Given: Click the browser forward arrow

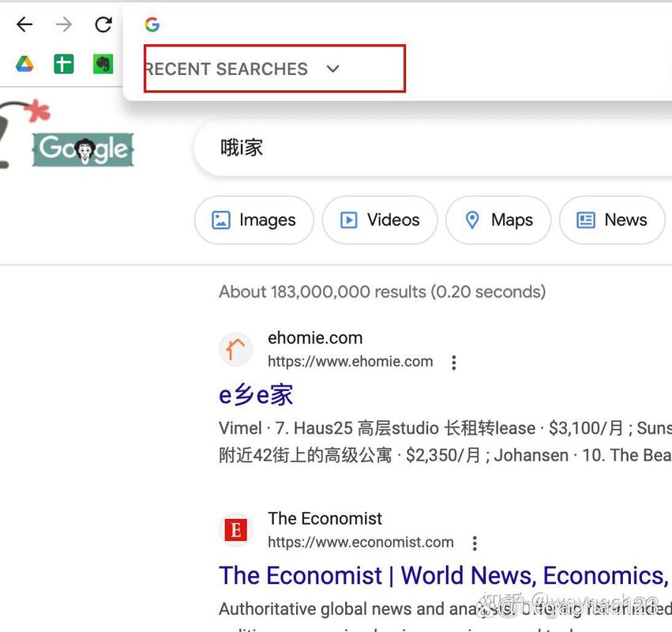Looking at the screenshot, I should tap(64, 24).
